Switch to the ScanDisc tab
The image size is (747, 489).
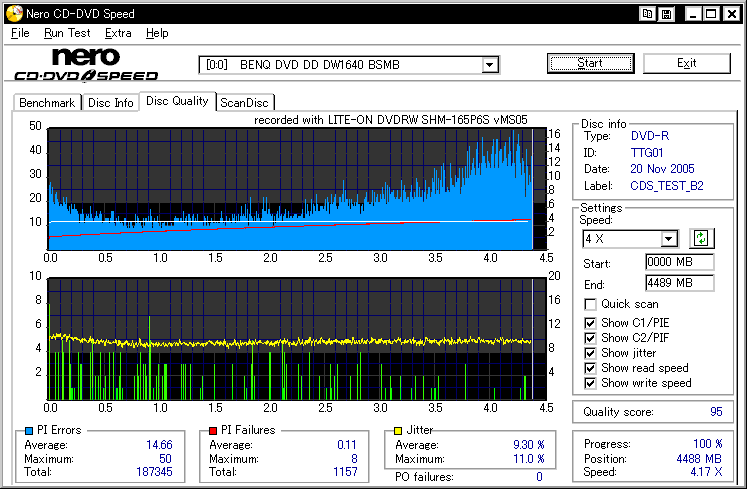245,102
